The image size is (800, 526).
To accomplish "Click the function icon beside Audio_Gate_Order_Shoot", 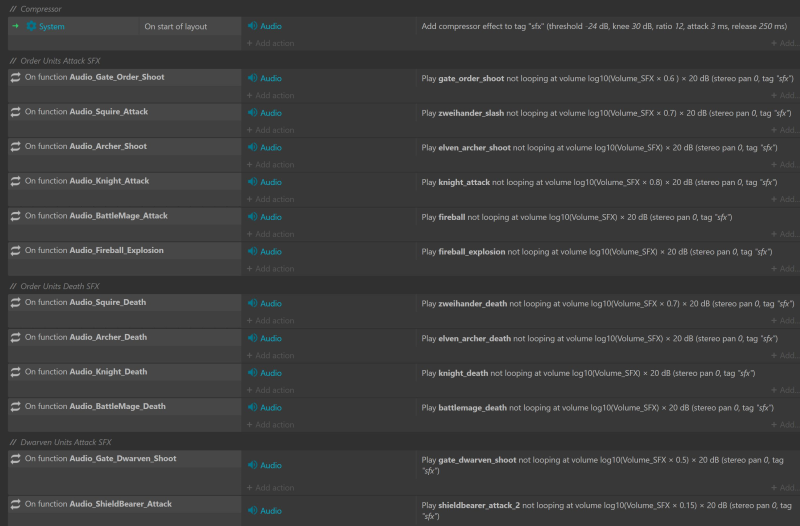I will click(15, 77).
